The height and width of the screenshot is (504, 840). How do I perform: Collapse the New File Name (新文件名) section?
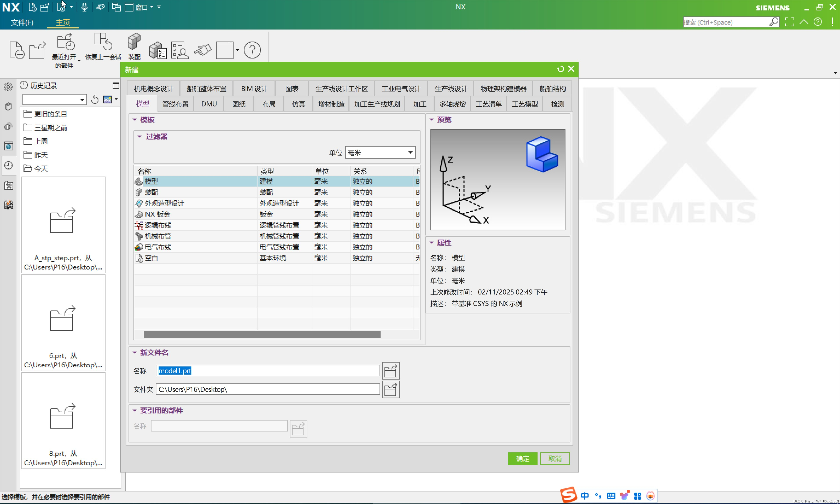coord(135,352)
